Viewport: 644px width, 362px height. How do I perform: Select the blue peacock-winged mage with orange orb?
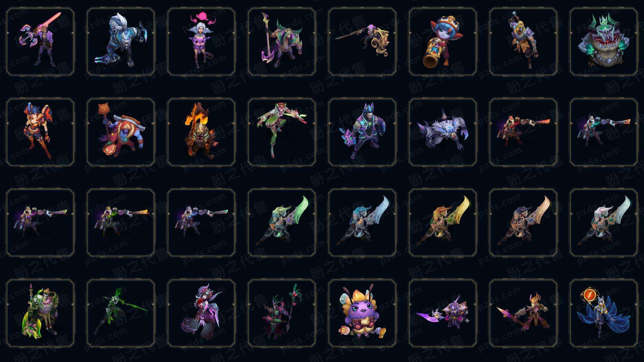pos(604,313)
